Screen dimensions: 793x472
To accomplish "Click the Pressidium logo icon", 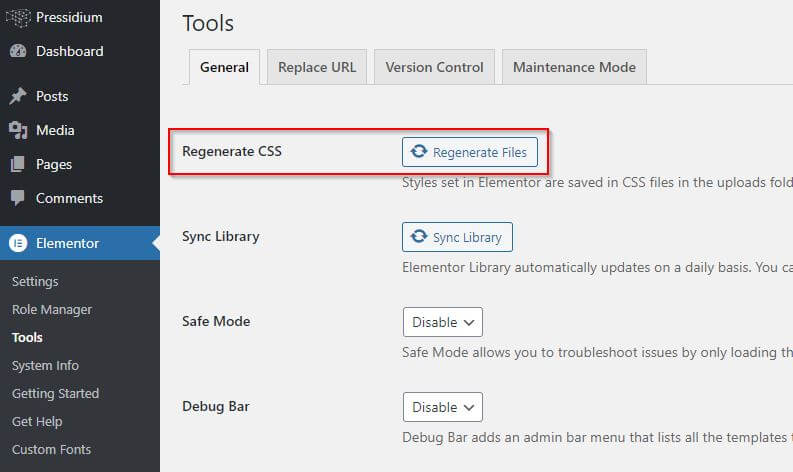I will (x=18, y=18).
